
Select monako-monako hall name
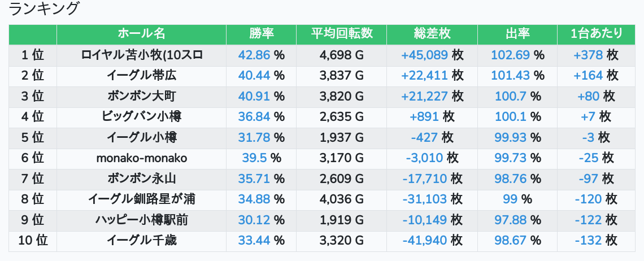[x=141, y=158]
